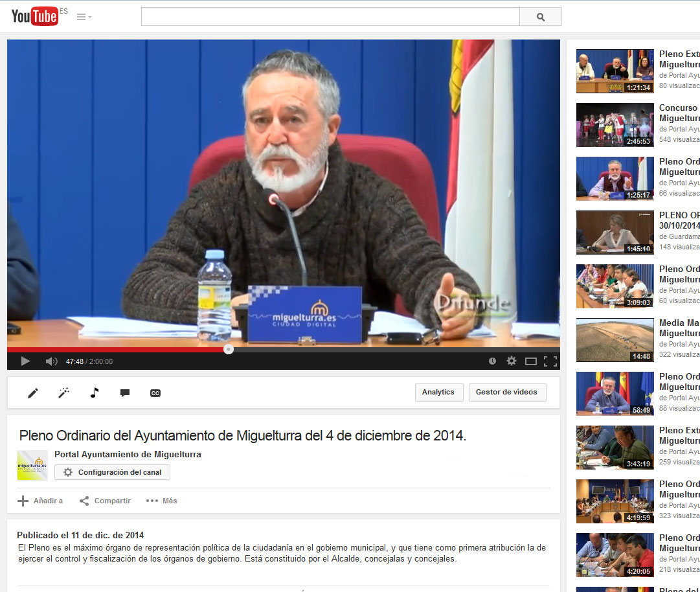Open Gestor de vídeos
The width and height of the screenshot is (700, 592).
point(506,393)
